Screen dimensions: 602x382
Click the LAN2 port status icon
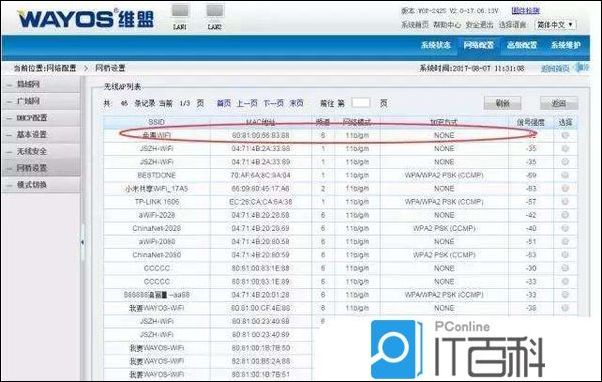(214, 11)
